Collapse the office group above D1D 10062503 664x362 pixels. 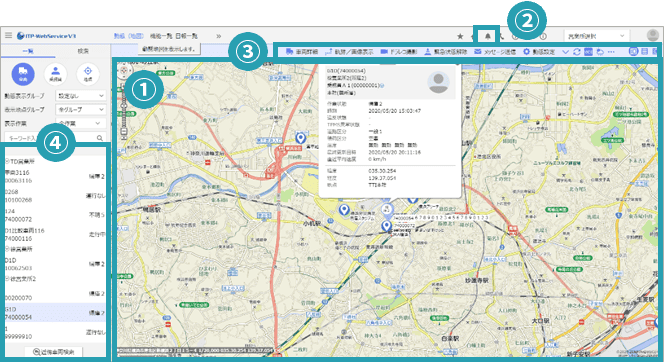coord(7,249)
